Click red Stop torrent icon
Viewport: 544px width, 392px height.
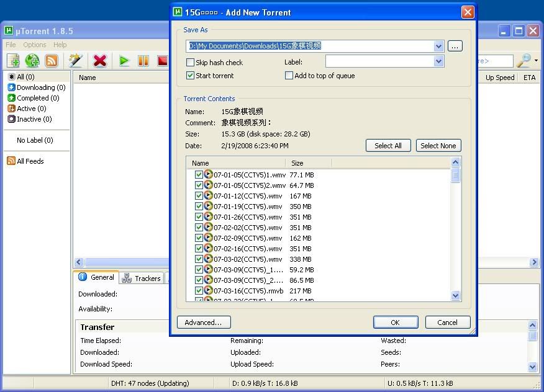coord(162,61)
